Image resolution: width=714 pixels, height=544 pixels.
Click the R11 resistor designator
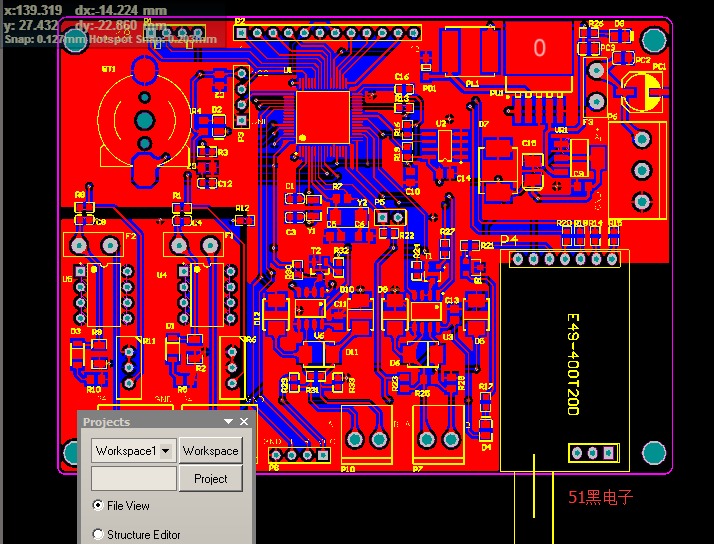tap(149, 341)
